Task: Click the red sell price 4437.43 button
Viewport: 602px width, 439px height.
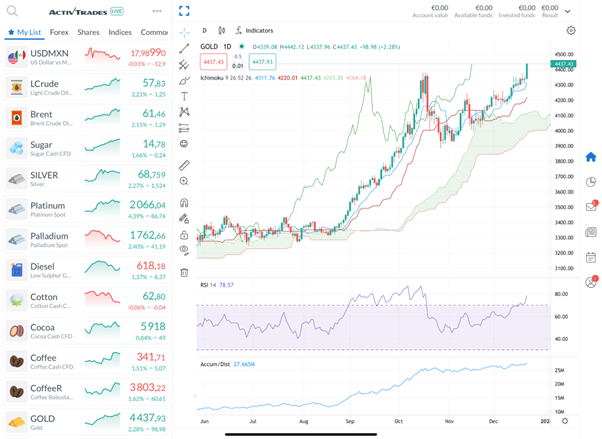Action: point(216,62)
